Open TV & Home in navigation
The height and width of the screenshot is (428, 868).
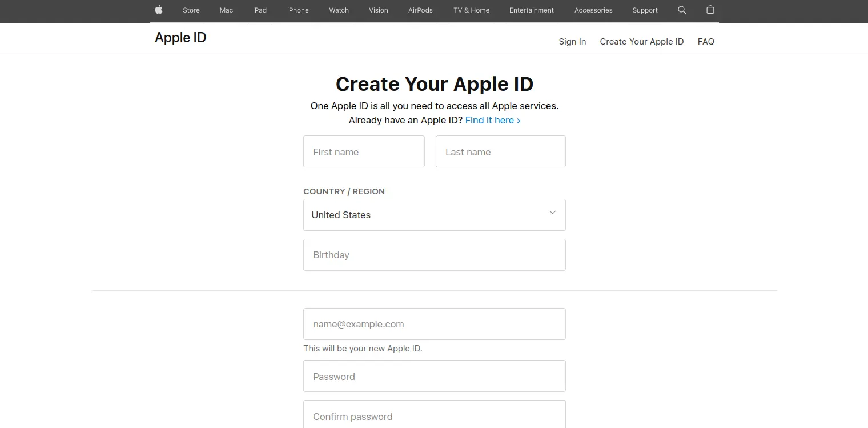coord(472,10)
